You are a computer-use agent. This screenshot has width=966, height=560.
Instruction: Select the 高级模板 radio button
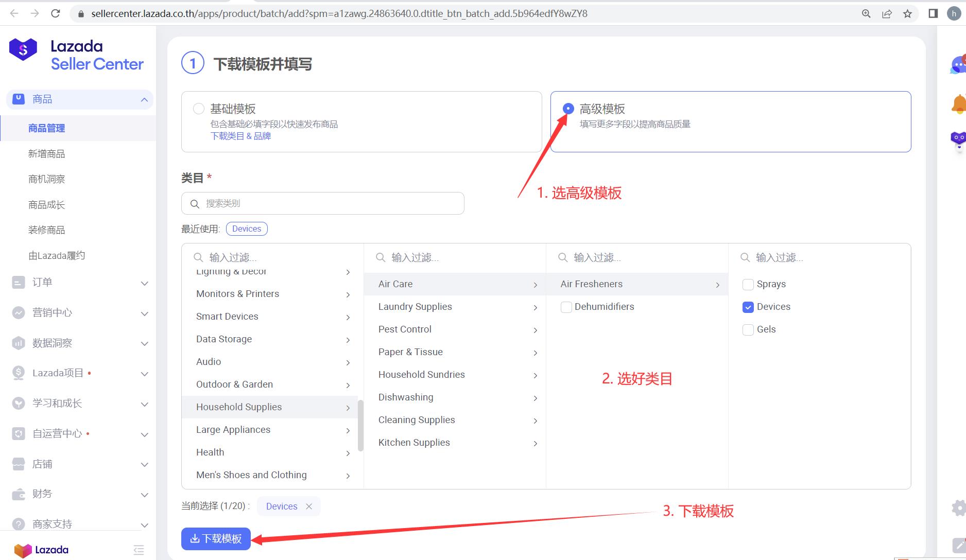(x=568, y=109)
